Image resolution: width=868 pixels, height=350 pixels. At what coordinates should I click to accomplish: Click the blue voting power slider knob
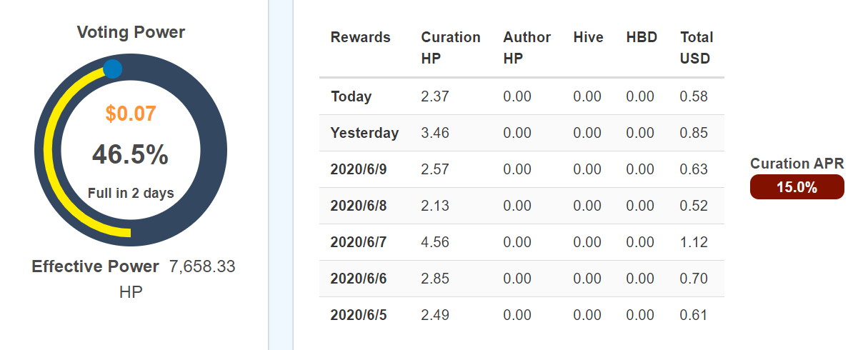tap(113, 69)
